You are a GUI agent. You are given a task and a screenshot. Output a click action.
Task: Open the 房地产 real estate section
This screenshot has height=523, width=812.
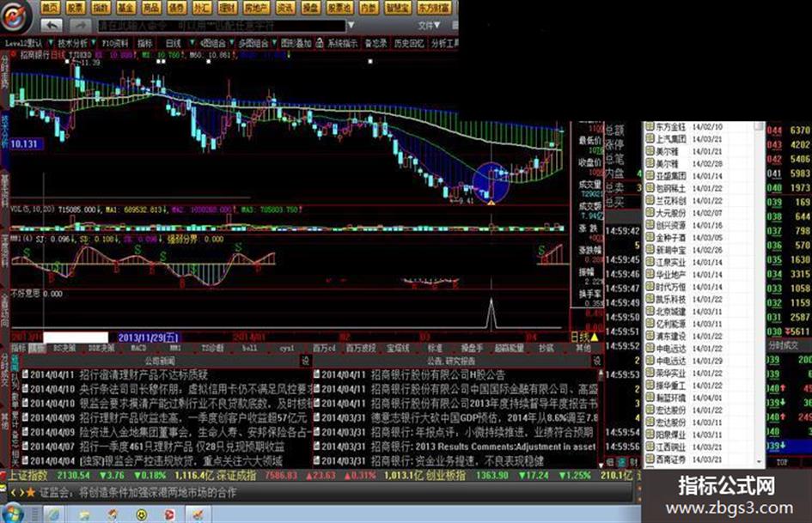click(x=256, y=7)
